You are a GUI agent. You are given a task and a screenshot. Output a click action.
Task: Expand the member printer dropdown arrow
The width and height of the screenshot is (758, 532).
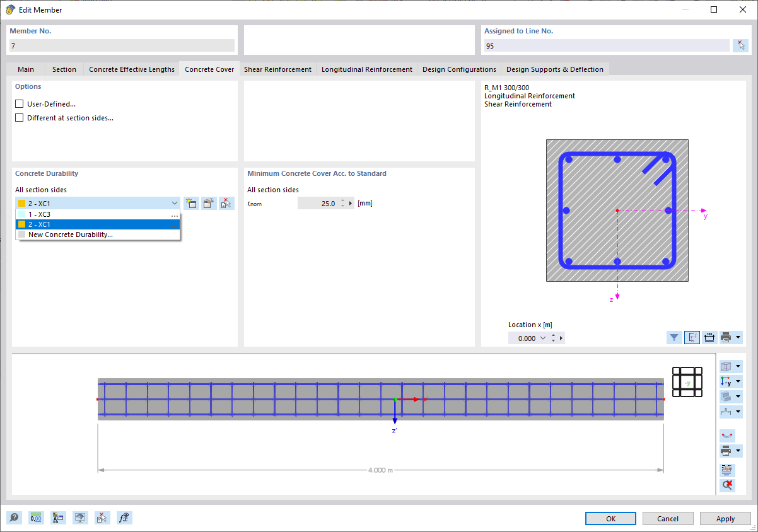click(x=738, y=451)
